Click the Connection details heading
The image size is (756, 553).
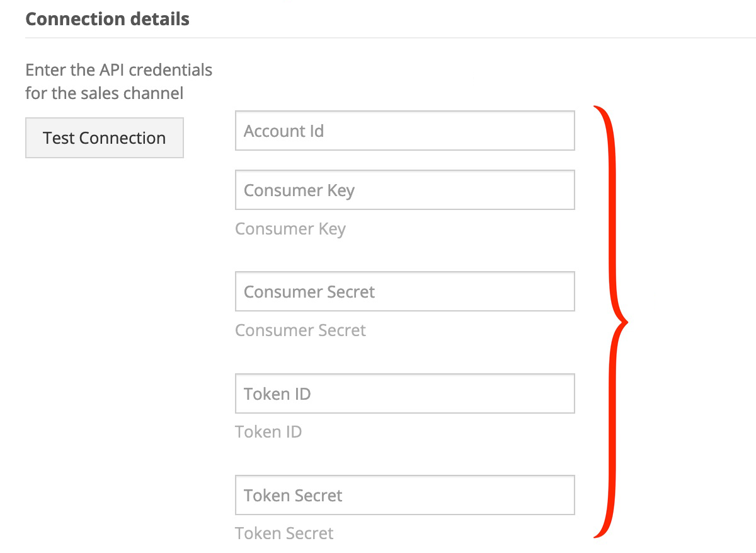(x=107, y=19)
